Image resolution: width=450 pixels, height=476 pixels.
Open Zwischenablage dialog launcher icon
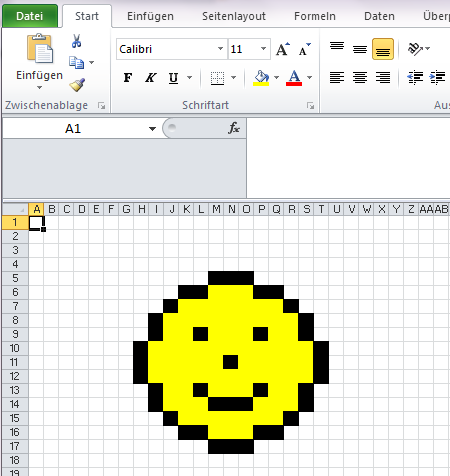[x=101, y=106]
